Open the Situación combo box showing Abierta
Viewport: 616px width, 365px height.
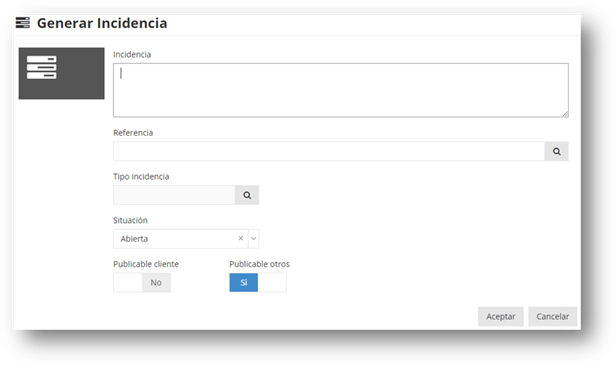186,238
